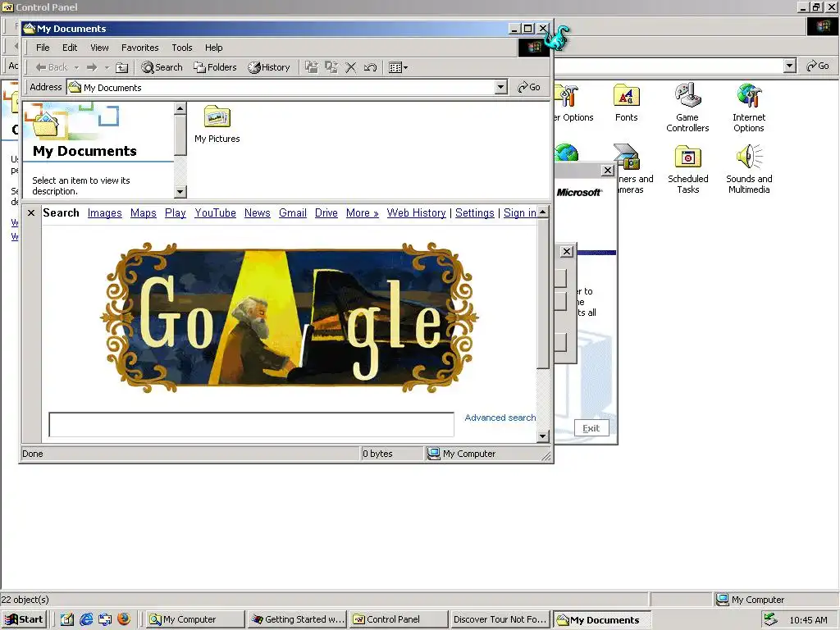The height and width of the screenshot is (630, 840).
Task: Click the Play link
Action: pyautogui.click(x=176, y=212)
